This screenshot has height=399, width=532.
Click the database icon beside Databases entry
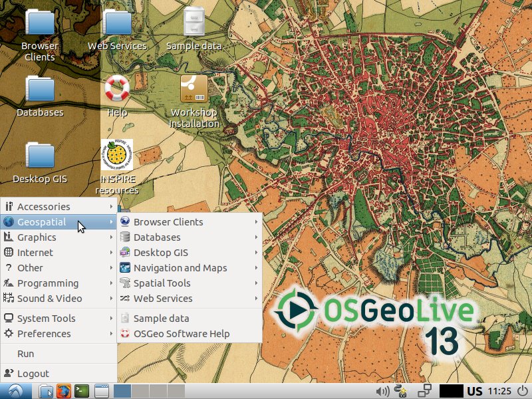click(125, 237)
